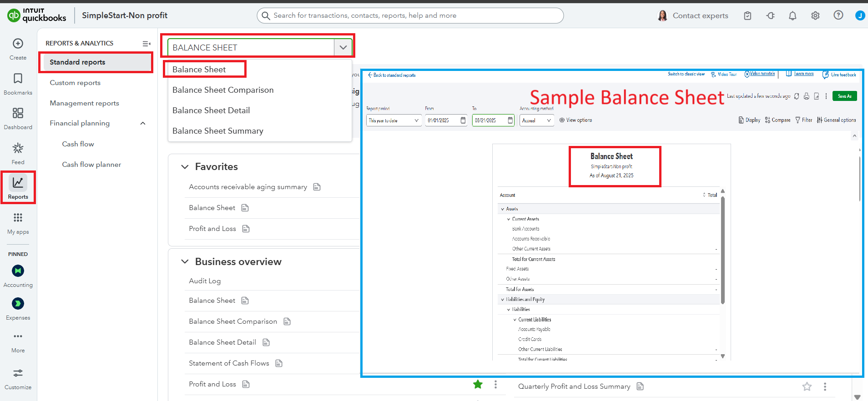Screen dimensions: 868x401
Task: Unfavorite the green star report
Action: 478,385
